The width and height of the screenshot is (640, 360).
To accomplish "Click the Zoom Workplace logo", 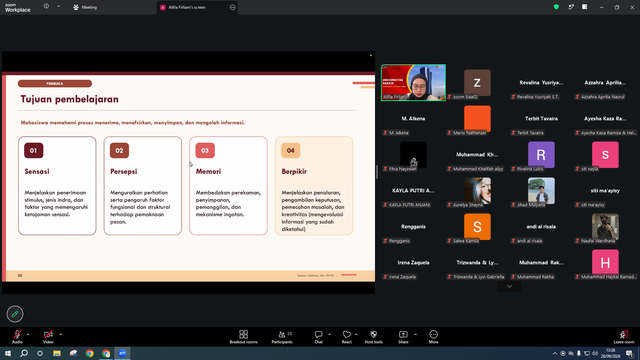I will coord(18,7).
